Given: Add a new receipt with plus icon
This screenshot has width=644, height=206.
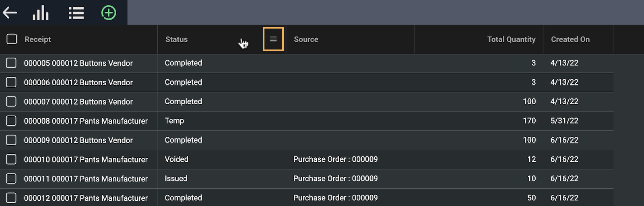Looking at the screenshot, I should coord(109,13).
